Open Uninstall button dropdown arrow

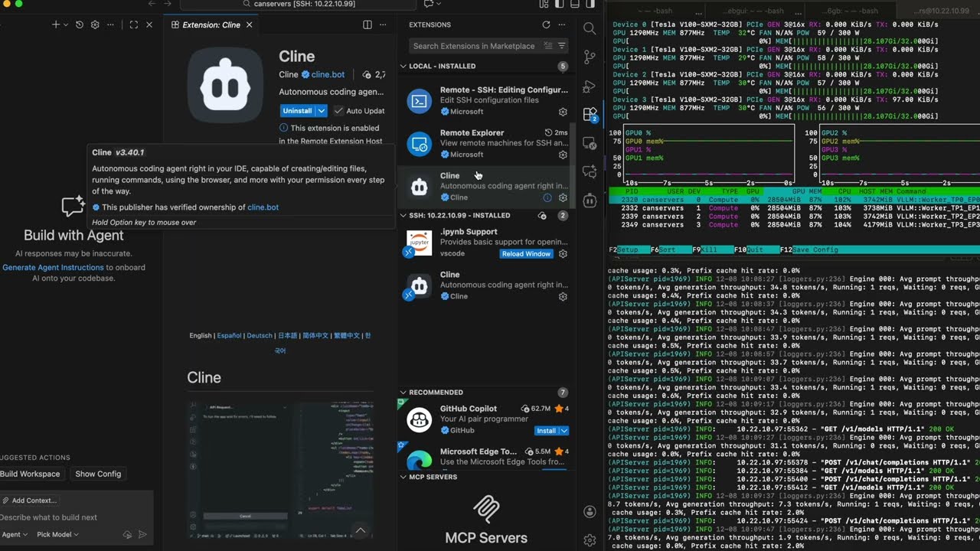[x=322, y=111]
